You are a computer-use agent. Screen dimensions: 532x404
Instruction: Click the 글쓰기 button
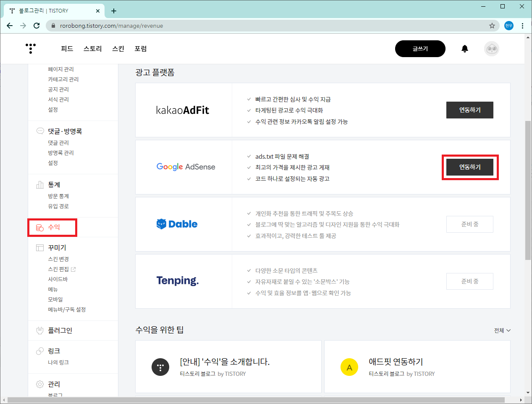420,49
